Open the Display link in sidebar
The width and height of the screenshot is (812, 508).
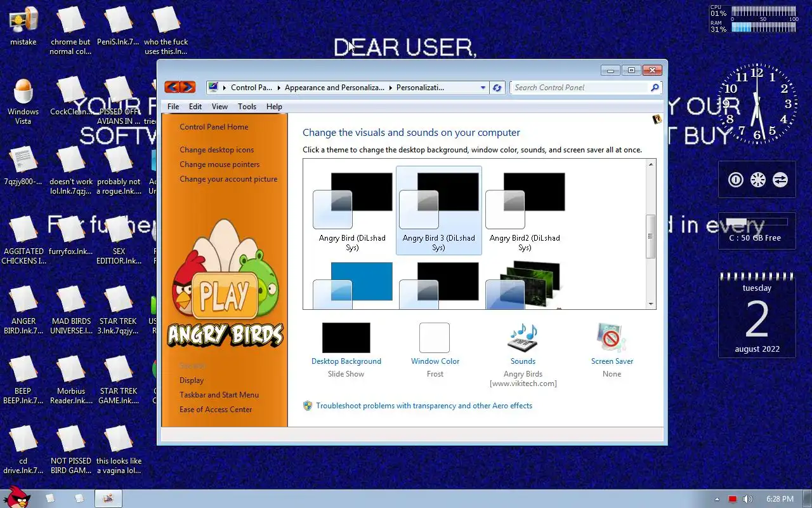tap(192, 380)
